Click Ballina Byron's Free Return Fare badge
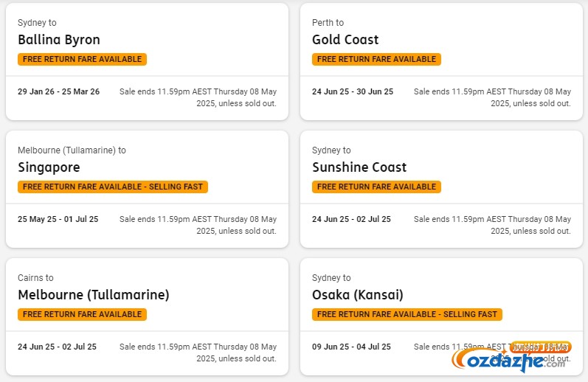Viewport: 588px width, 382px height. (x=82, y=59)
